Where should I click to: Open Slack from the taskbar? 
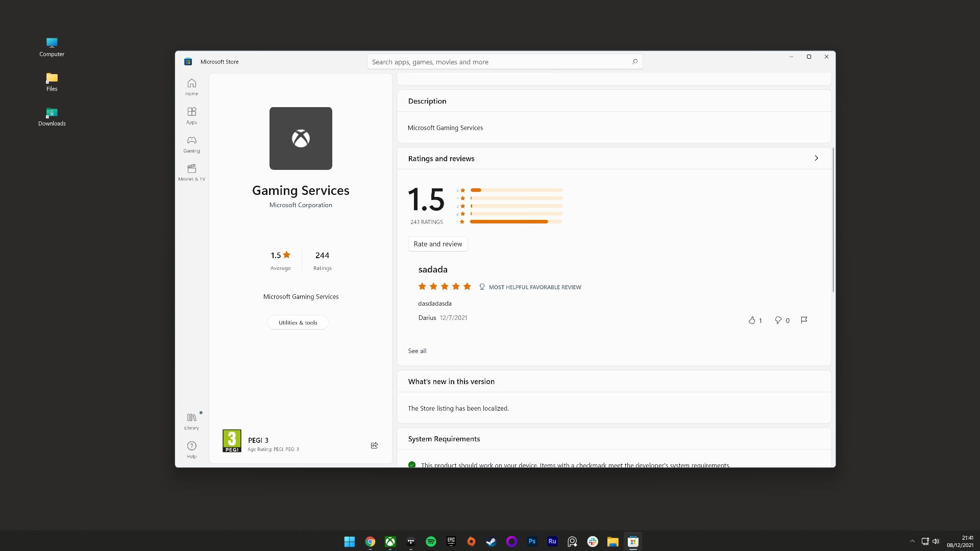(593, 541)
